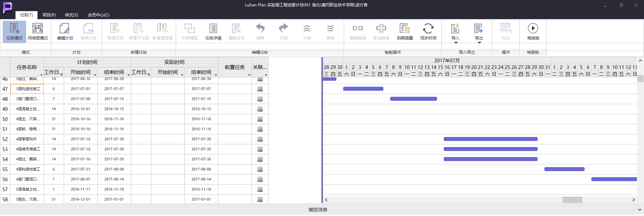This screenshot has width=644, height=216.
Task: Select task cell 4层填充墙施工 in row 53
Action: point(27,149)
